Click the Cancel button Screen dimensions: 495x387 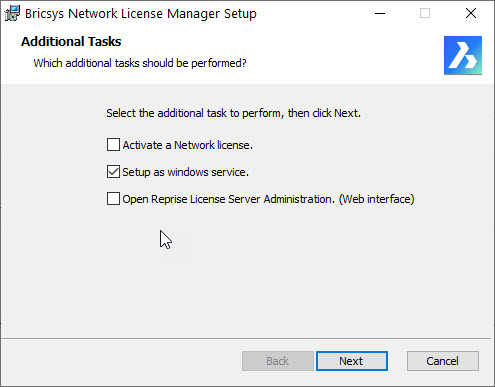tap(443, 361)
